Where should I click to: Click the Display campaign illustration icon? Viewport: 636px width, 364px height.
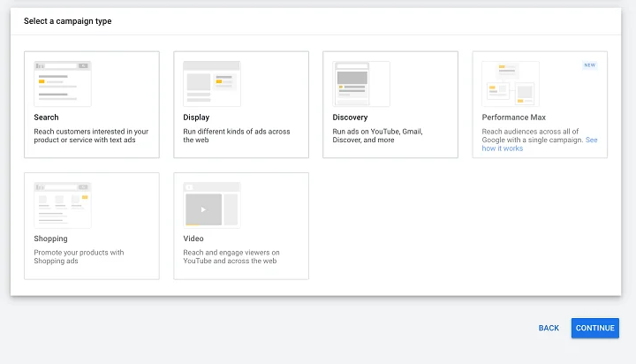point(212,84)
